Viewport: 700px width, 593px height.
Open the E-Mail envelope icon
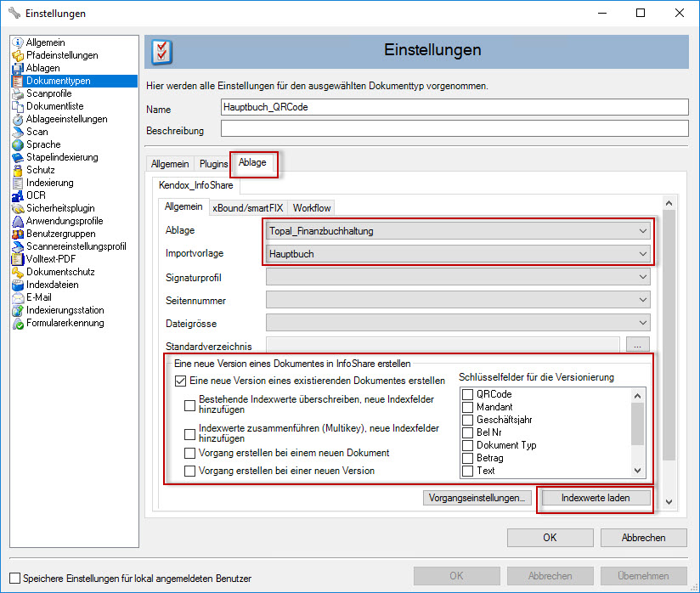pyautogui.click(x=18, y=297)
